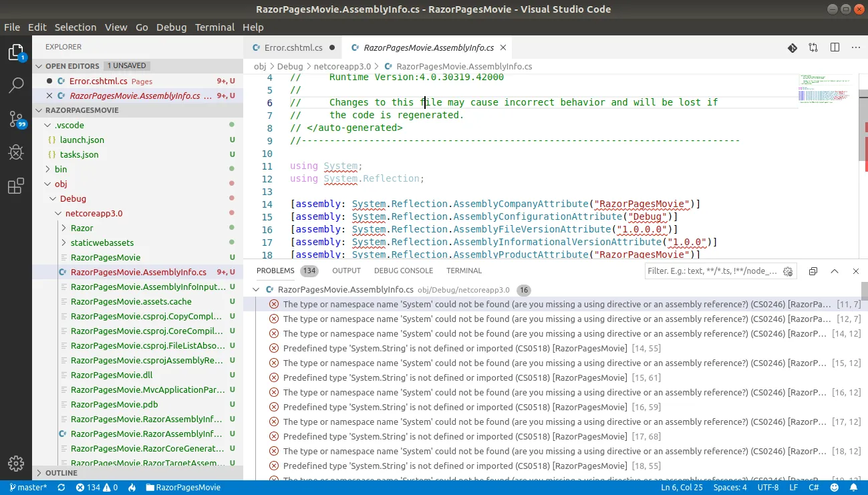
Task: Click the split editor icon
Action: (835, 47)
